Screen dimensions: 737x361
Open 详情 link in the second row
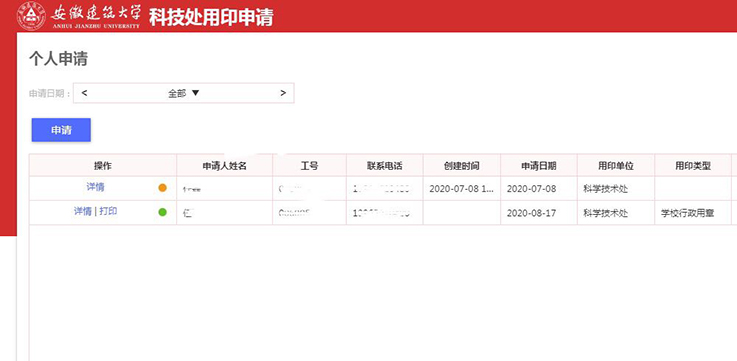pos(83,212)
